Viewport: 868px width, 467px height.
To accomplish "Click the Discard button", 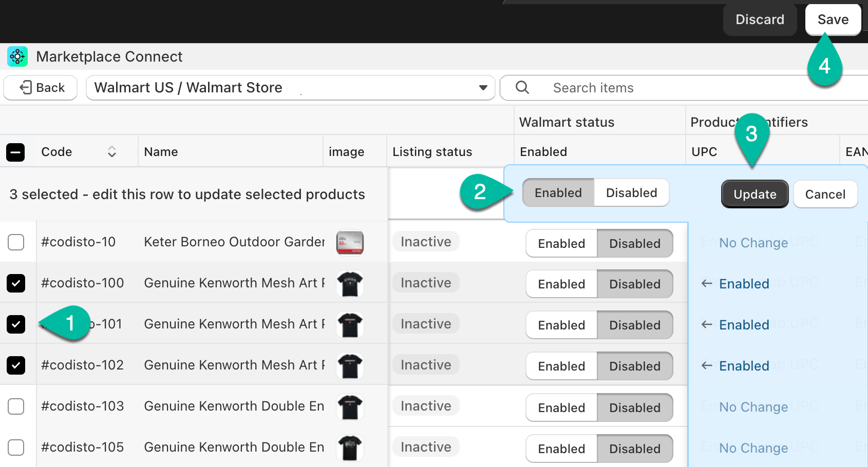I will pos(760,20).
